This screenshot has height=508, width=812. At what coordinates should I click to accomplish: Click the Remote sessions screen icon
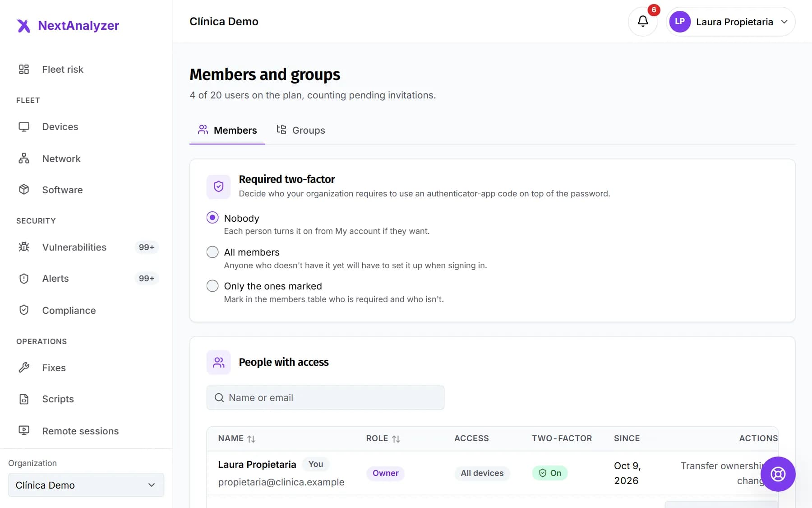pyautogui.click(x=24, y=430)
